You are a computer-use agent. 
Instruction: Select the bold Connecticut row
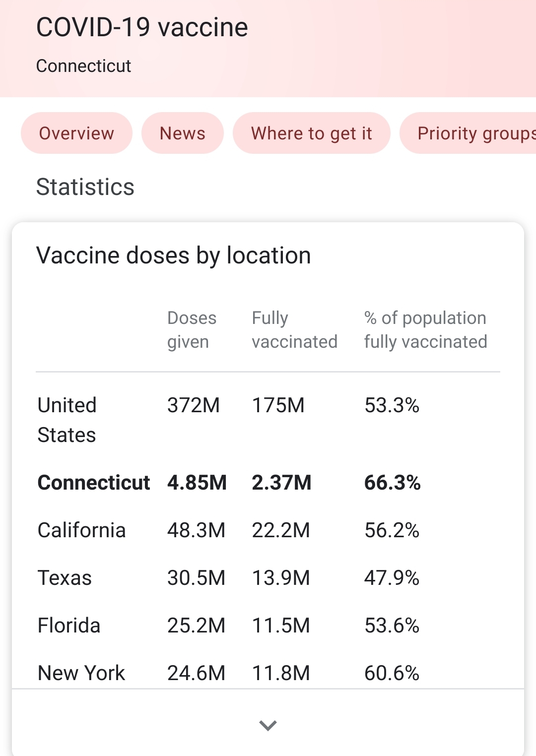point(94,483)
